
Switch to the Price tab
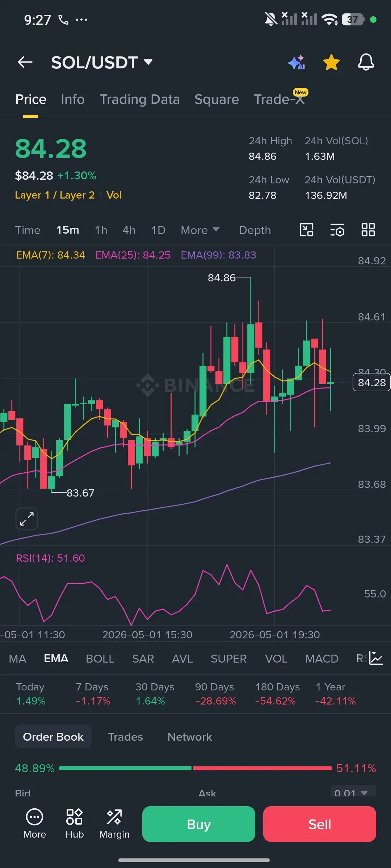(31, 99)
